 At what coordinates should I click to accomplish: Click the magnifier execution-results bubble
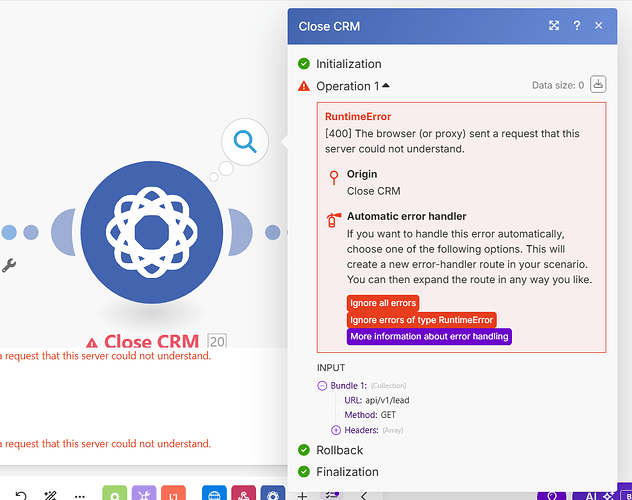click(x=245, y=142)
